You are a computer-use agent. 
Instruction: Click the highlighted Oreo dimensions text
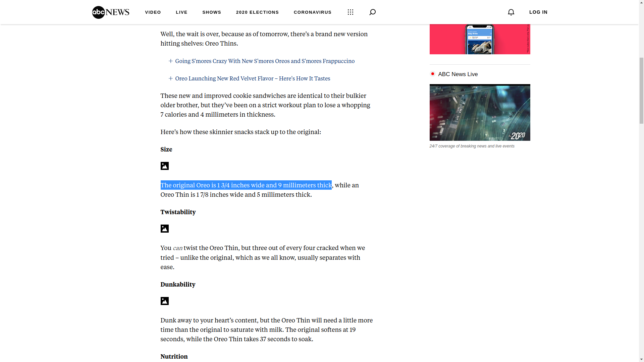coord(246,185)
